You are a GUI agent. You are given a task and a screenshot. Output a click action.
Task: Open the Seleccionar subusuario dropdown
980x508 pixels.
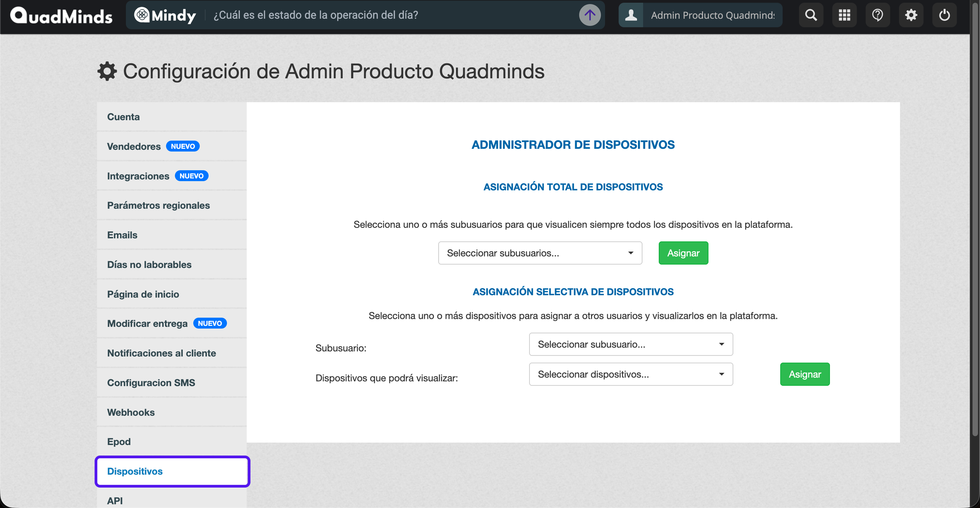point(631,344)
